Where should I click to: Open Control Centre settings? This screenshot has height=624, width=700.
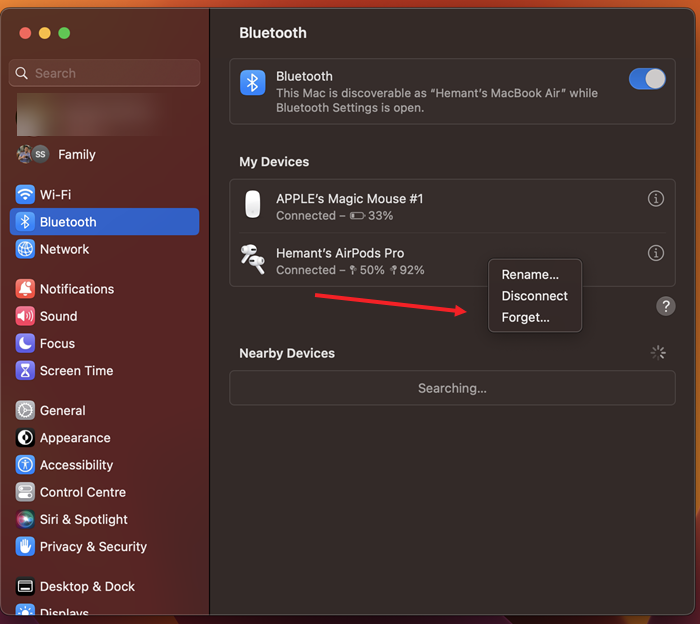(x=104, y=492)
